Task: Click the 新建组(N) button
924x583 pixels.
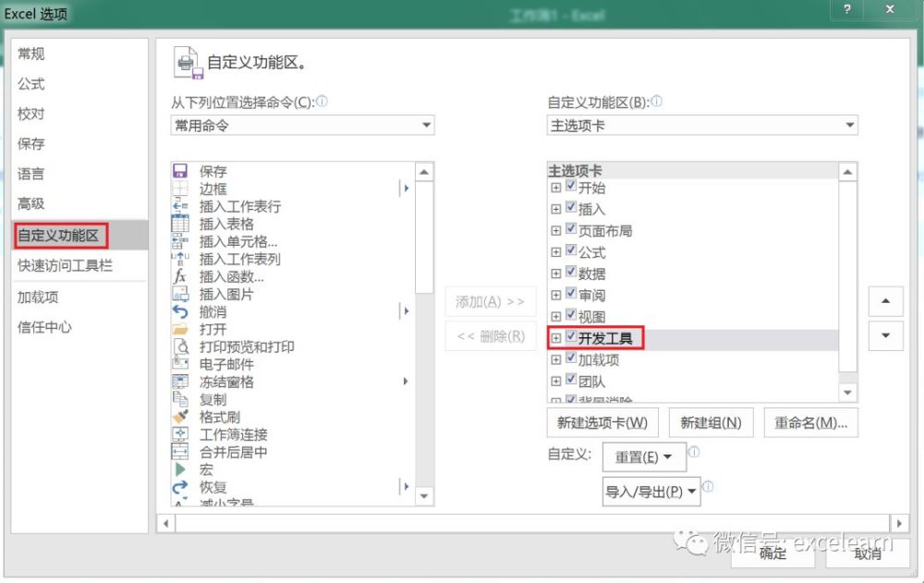Action: pyautogui.click(x=711, y=422)
